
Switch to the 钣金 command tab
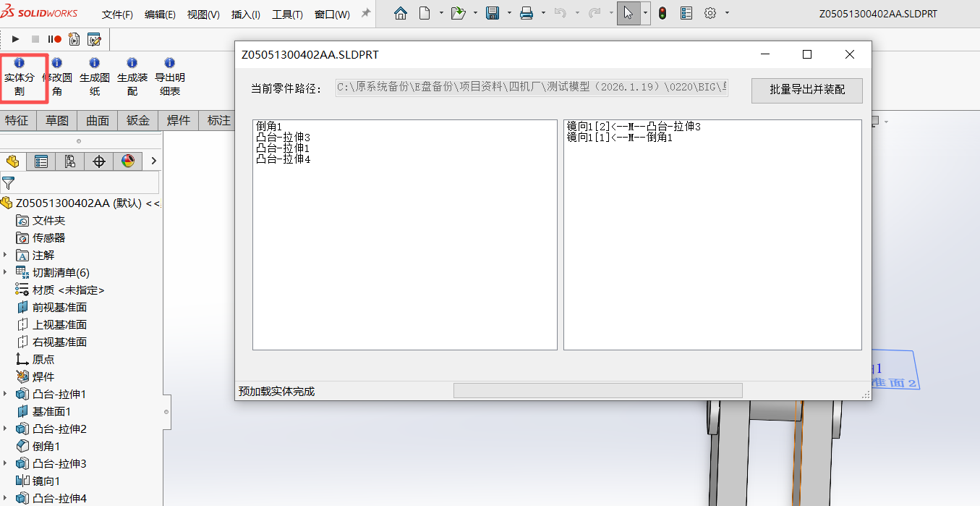click(x=138, y=120)
